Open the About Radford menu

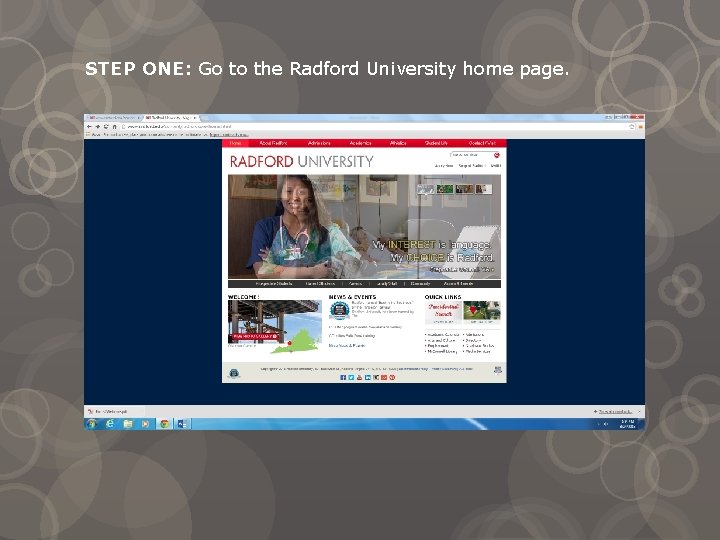(273, 143)
